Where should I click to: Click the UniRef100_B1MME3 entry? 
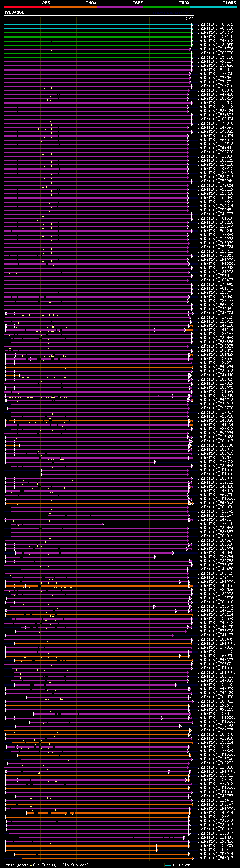click(215, 103)
